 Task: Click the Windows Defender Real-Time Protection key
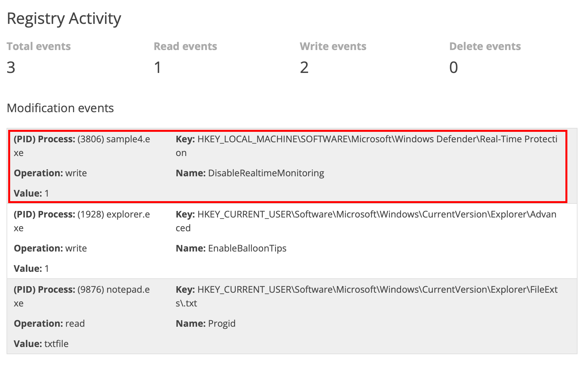366,146
